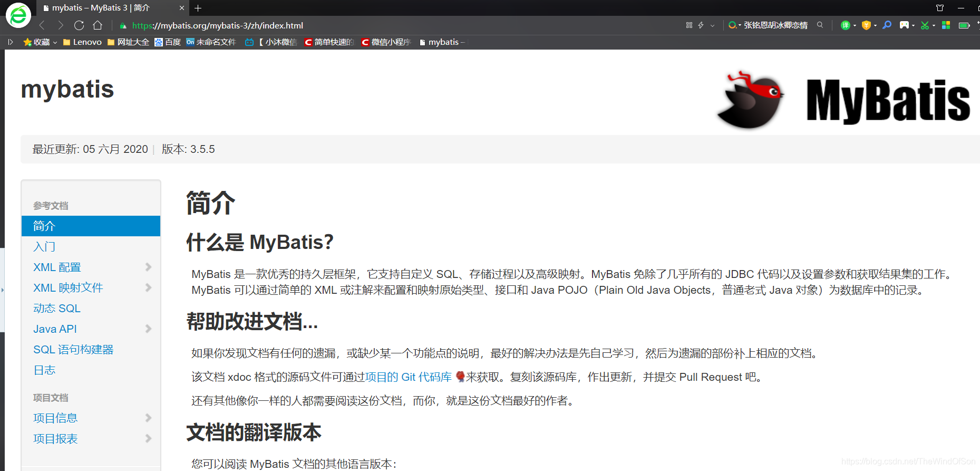Open the 小沐微信 bookmark
The height and width of the screenshot is (471, 980).
[271, 42]
